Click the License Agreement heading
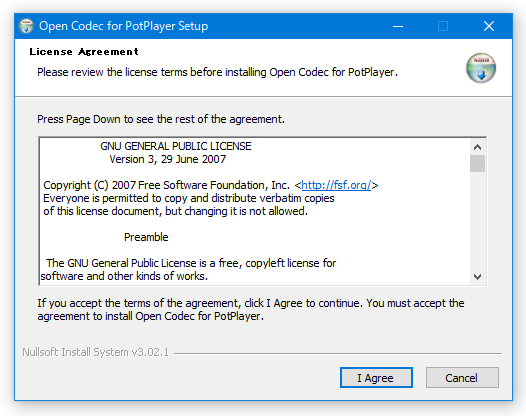526x416 pixels. (84, 52)
